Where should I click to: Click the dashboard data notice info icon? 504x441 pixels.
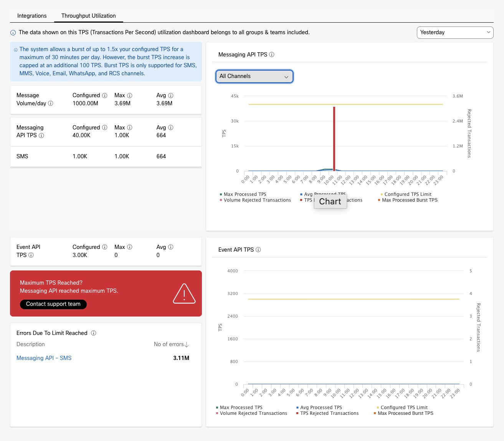point(14,33)
